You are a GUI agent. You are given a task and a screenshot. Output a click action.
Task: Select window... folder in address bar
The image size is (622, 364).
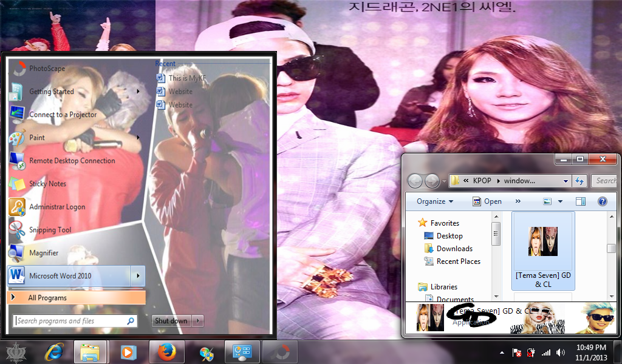pos(519,181)
